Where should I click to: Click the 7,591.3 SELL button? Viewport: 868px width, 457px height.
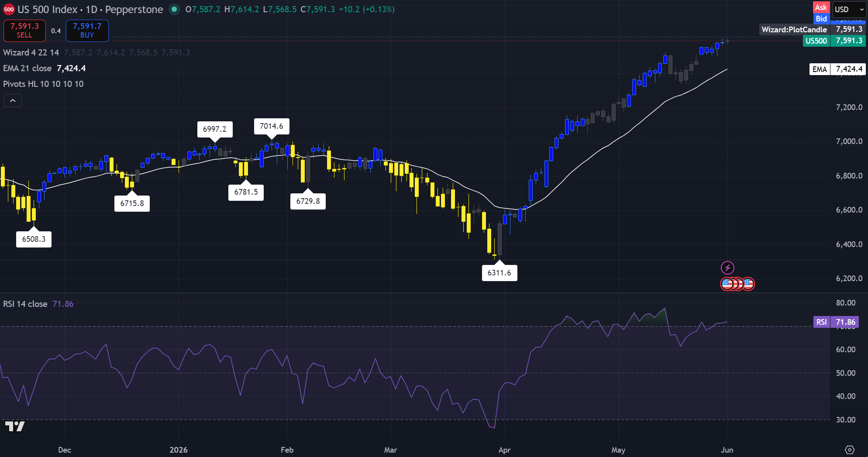click(24, 31)
